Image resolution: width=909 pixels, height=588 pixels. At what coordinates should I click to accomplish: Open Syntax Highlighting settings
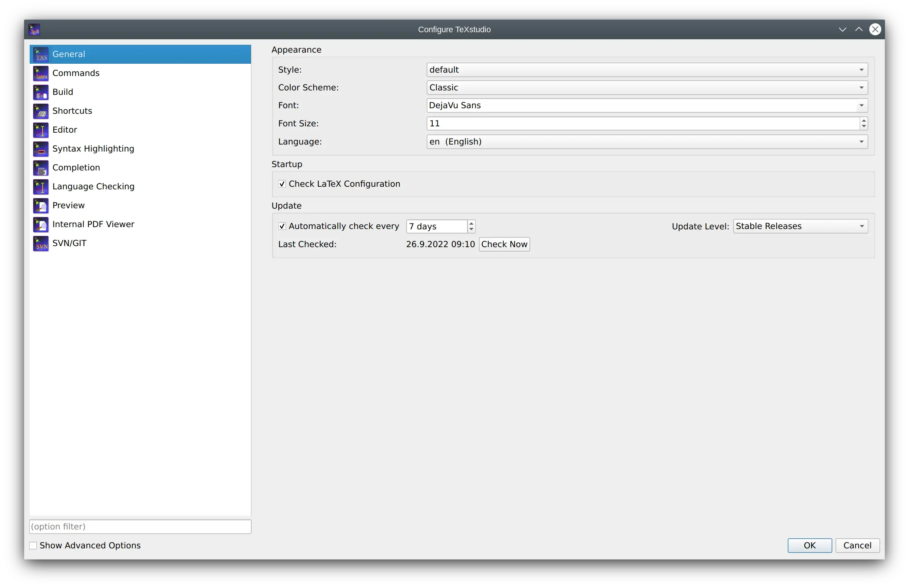pos(93,148)
